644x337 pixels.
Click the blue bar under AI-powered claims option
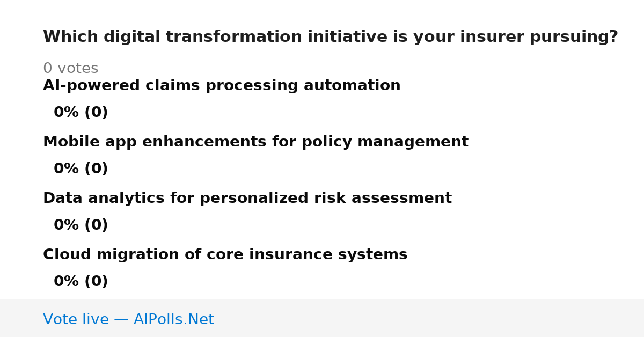(x=43, y=113)
